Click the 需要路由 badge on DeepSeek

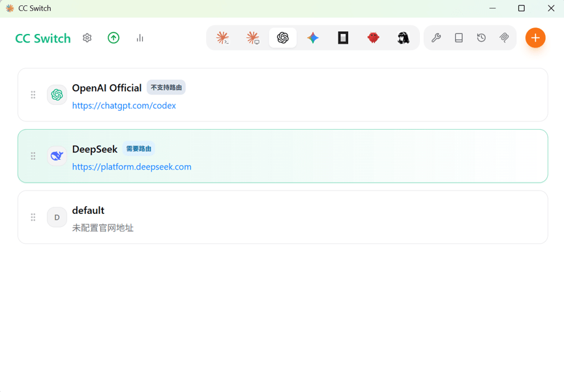(139, 149)
